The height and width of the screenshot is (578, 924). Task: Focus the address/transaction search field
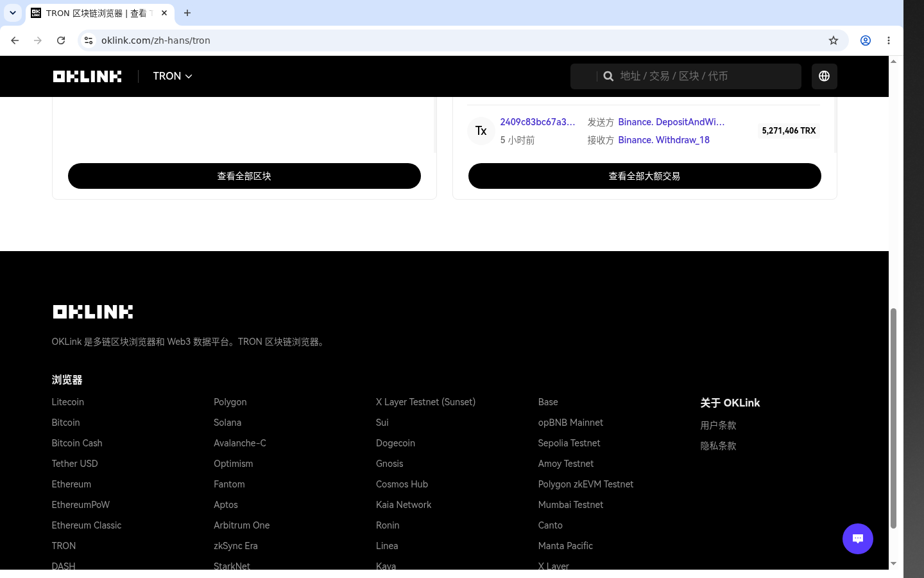[x=685, y=76]
